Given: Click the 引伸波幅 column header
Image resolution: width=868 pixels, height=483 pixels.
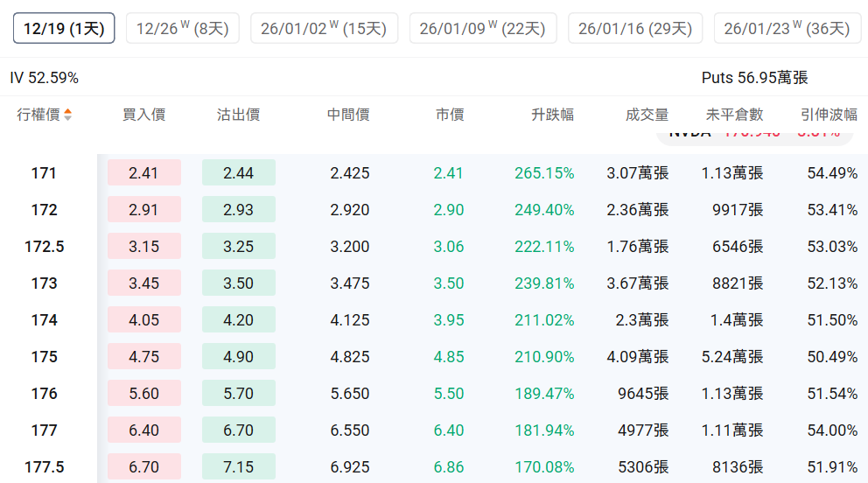Looking at the screenshot, I should (829, 115).
